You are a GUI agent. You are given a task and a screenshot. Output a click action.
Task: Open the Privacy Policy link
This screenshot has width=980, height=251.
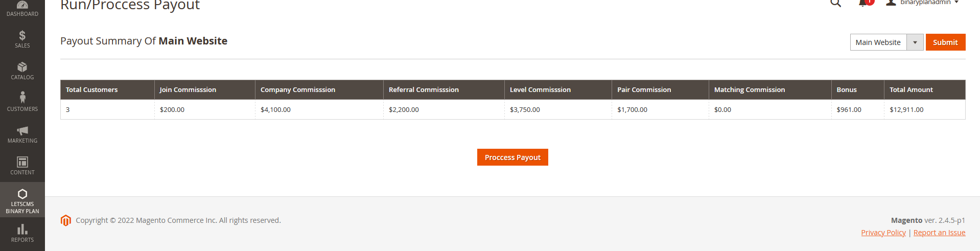[x=883, y=233]
